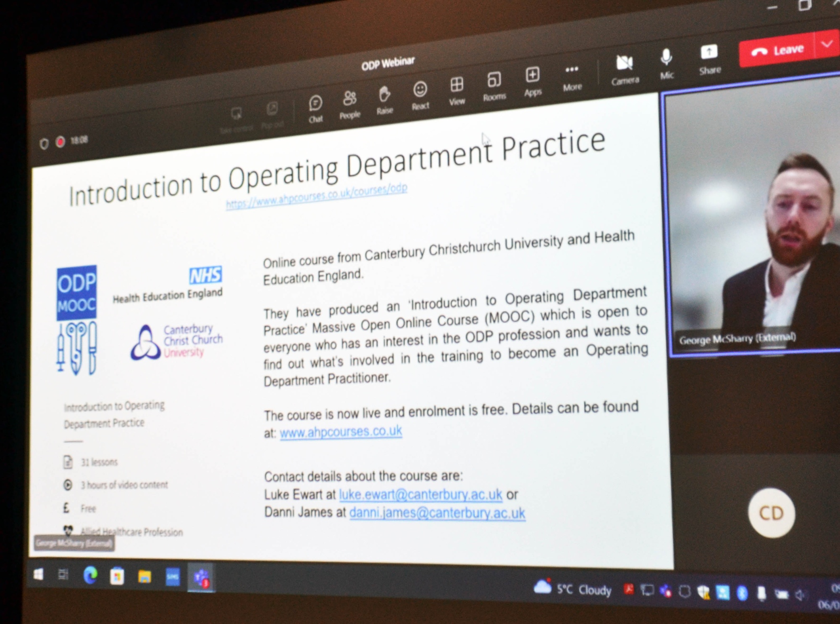Click the meeting shield security icon
Viewport: 840px width, 624px height.
pos(44,144)
